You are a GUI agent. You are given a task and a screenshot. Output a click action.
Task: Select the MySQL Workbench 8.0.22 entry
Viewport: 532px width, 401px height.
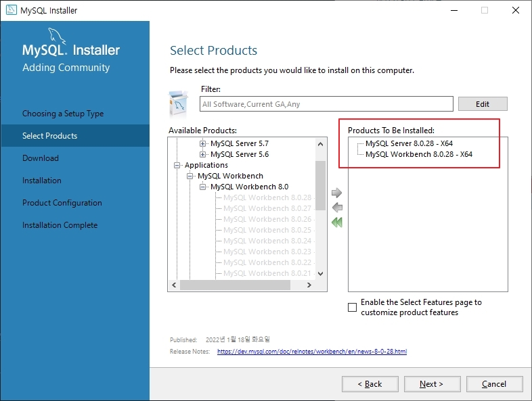(267, 262)
